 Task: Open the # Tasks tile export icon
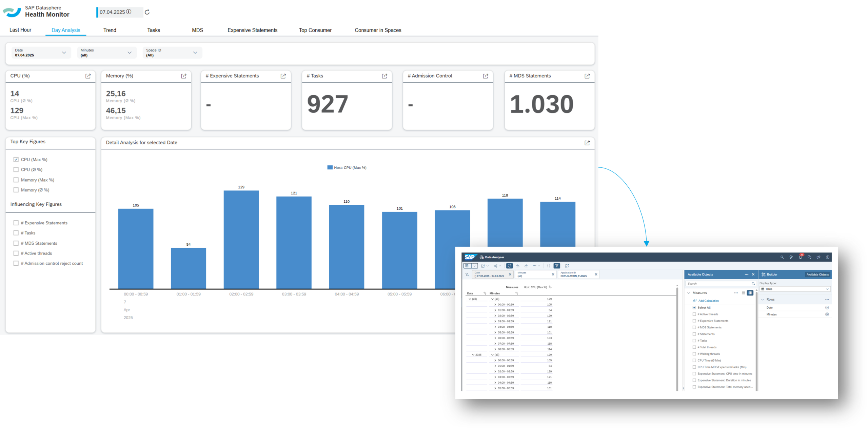pos(384,76)
